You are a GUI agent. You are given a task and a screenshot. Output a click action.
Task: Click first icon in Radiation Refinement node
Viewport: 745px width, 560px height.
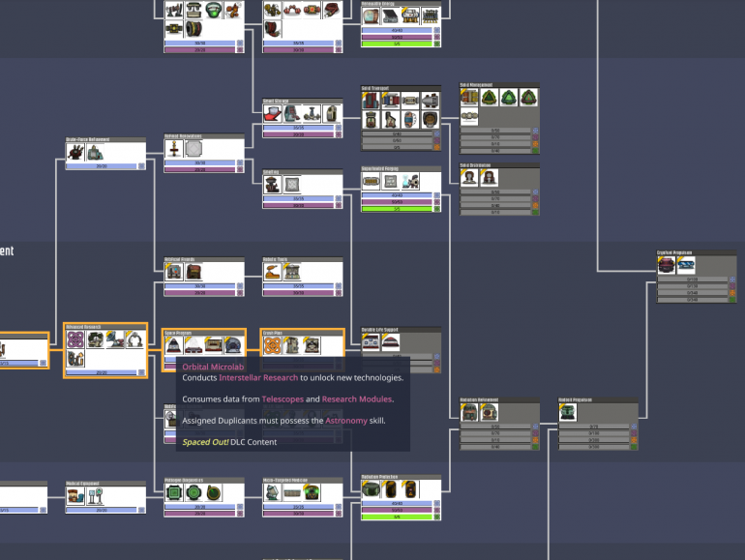[x=470, y=413]
